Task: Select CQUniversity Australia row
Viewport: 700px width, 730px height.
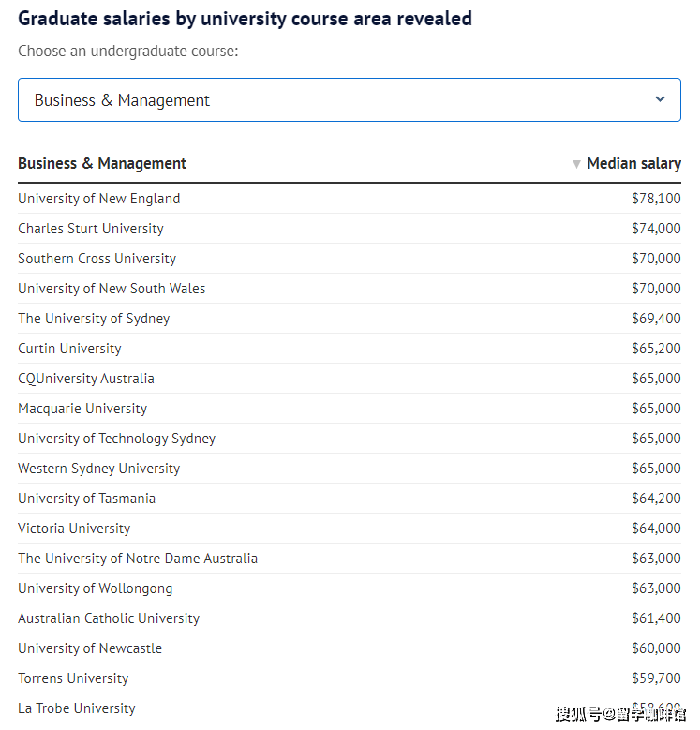Action: (350, 379)
